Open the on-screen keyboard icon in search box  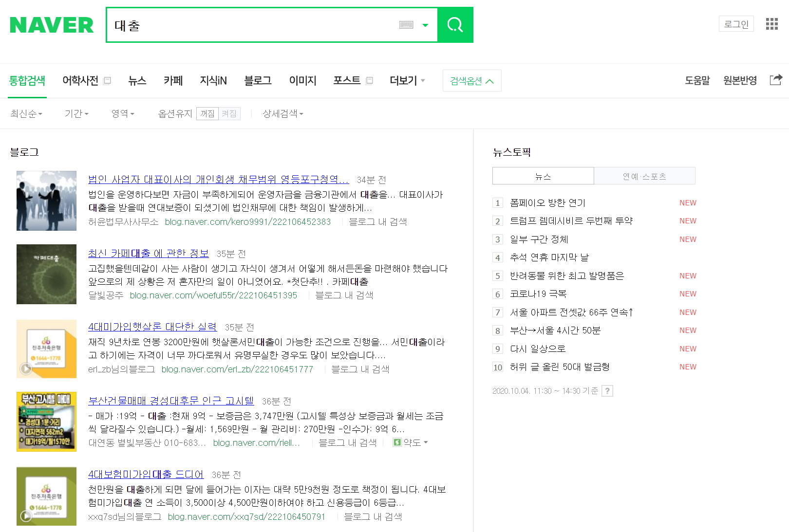(x=406, y=25)
